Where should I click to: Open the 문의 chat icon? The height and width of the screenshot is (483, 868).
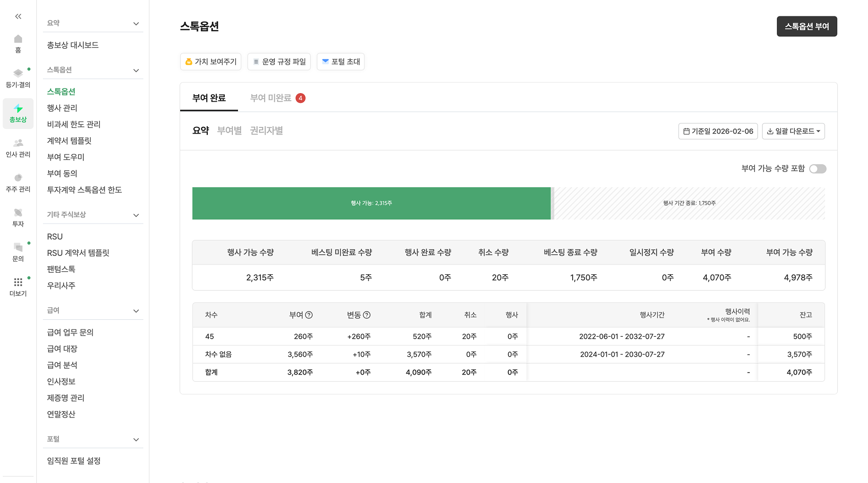[18, 252]
